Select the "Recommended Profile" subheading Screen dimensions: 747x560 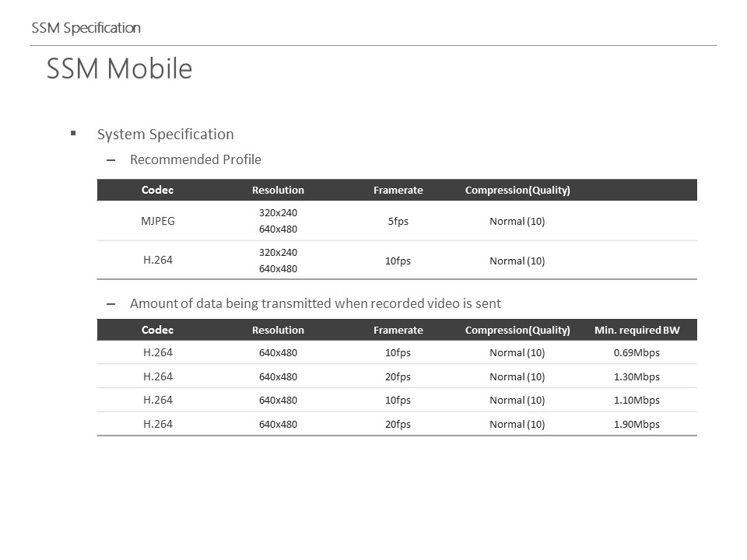195,159
